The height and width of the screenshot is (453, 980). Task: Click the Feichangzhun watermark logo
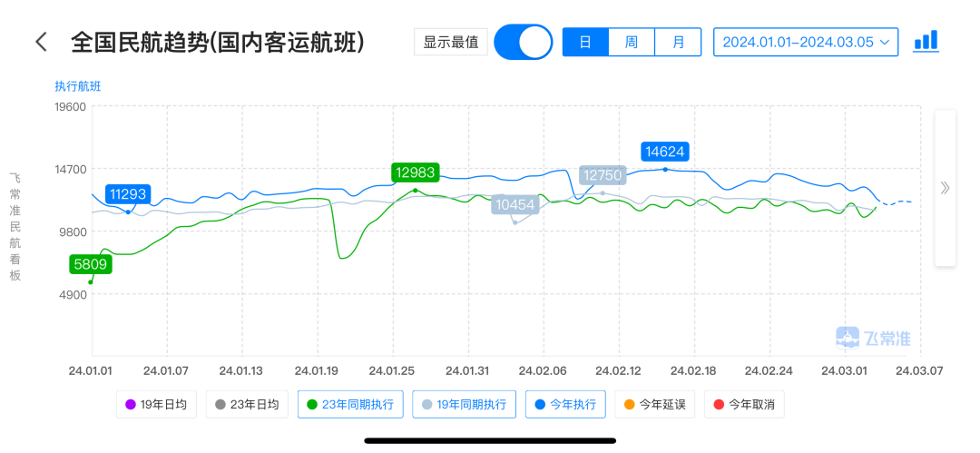[x=873, y=339]
